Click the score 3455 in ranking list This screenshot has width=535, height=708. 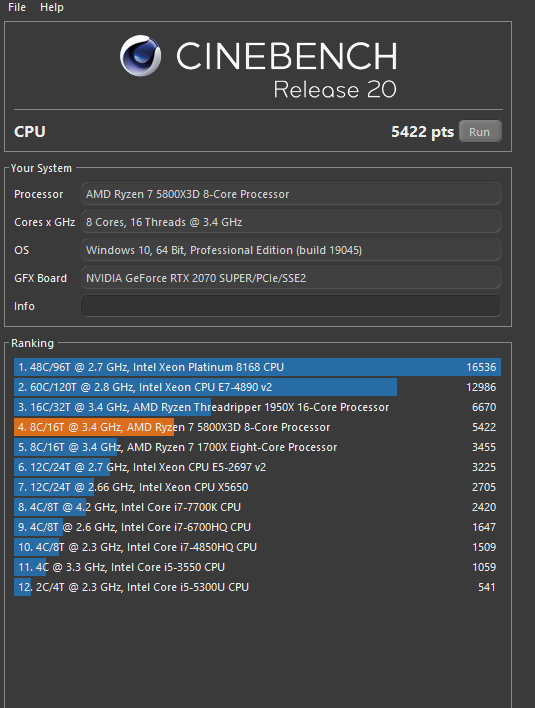point(484,447)
